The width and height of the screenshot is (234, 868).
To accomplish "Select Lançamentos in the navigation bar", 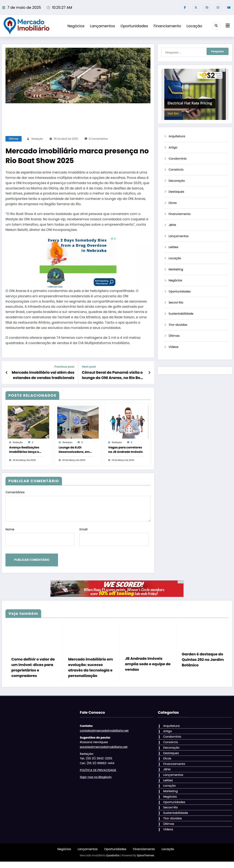I will pyautogui.click(x=102, y=26).
